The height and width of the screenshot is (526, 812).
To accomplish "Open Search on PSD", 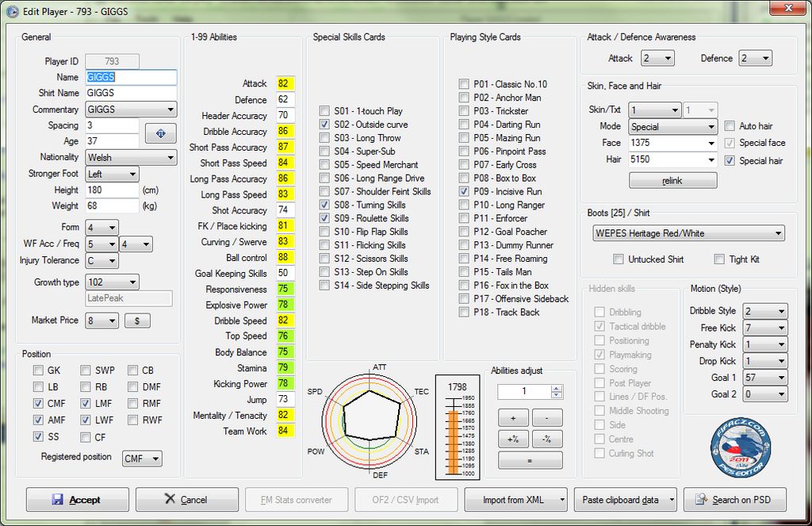I will click(734, 500).
